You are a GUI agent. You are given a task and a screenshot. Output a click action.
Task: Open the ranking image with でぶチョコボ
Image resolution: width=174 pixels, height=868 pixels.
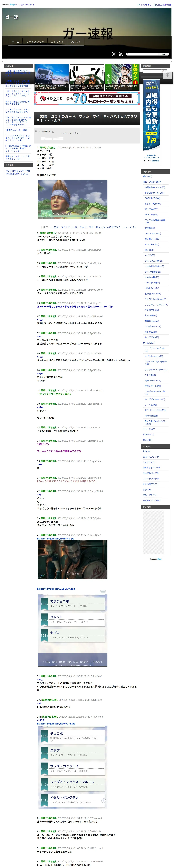coord(73,630)
